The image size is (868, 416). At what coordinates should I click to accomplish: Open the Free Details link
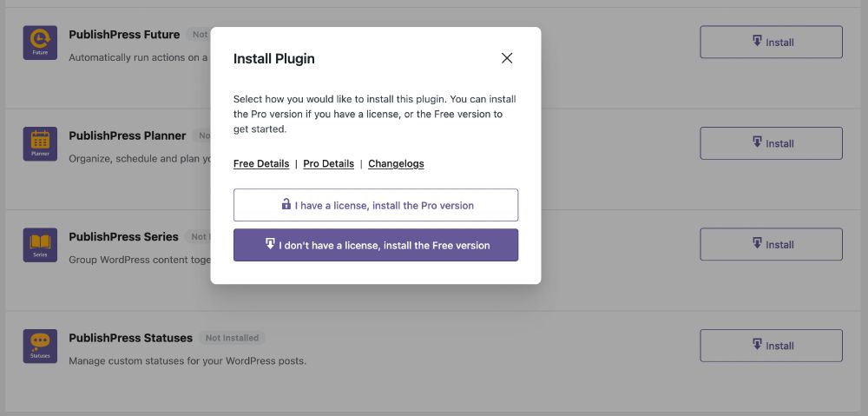pyautogui.click(x=261, y=164)
